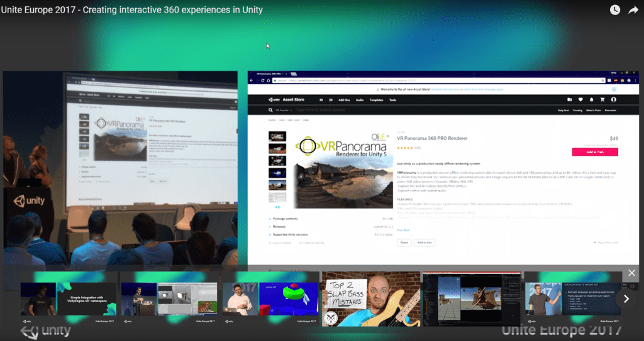
Task: Click the notification bell in Asset Store header
Action: click(591, 99)
